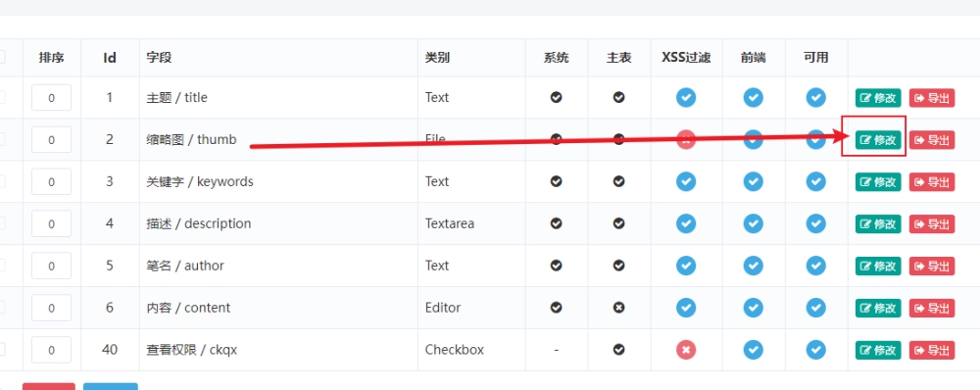Toggle 可用 for the author field
The width and height of the screenshot is (980, 390).
tap(815, 266)
